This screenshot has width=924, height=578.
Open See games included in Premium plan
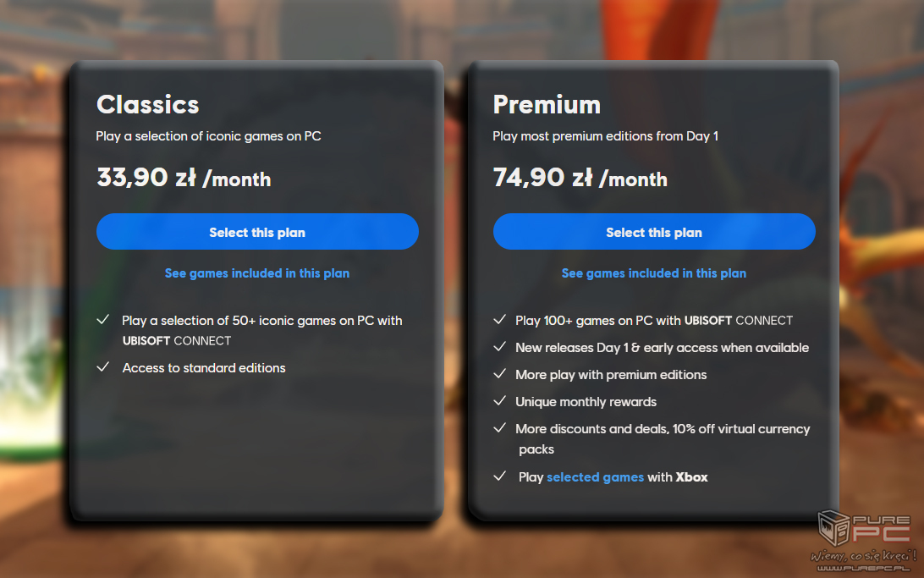tap(654, 273)
